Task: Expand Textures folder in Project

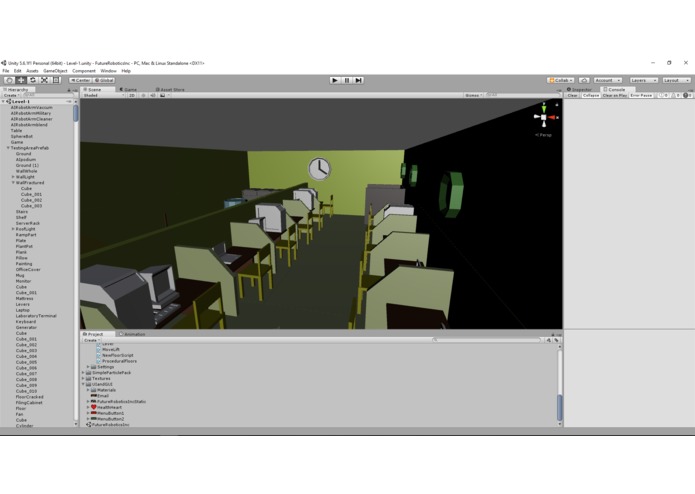Action: tap(83, 378)
